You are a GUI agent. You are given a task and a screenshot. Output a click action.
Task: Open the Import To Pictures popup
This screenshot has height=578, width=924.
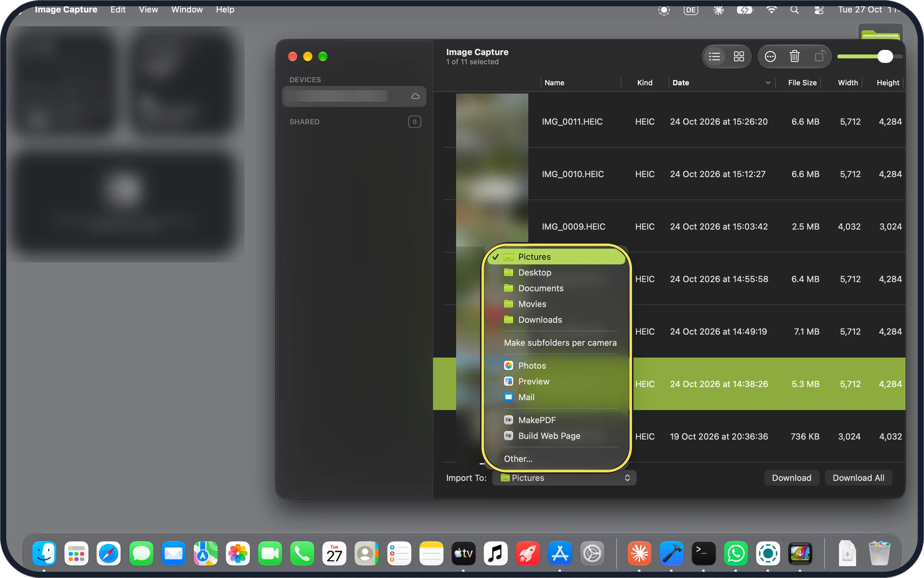tap(564, 478)
